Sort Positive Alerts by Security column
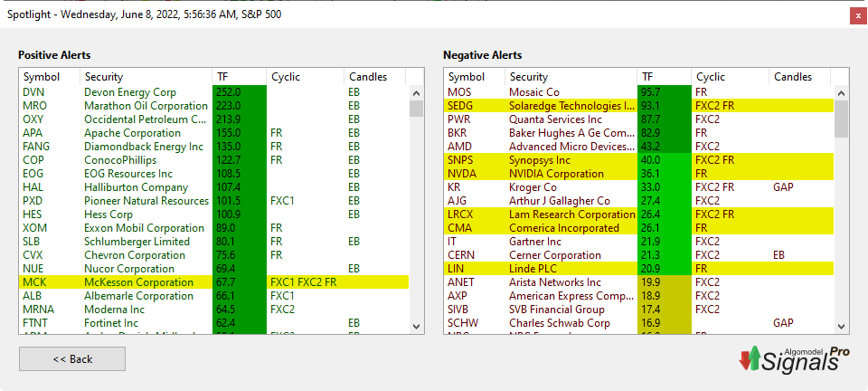This screenshot has height=391, width=868. tap(146, 77)
